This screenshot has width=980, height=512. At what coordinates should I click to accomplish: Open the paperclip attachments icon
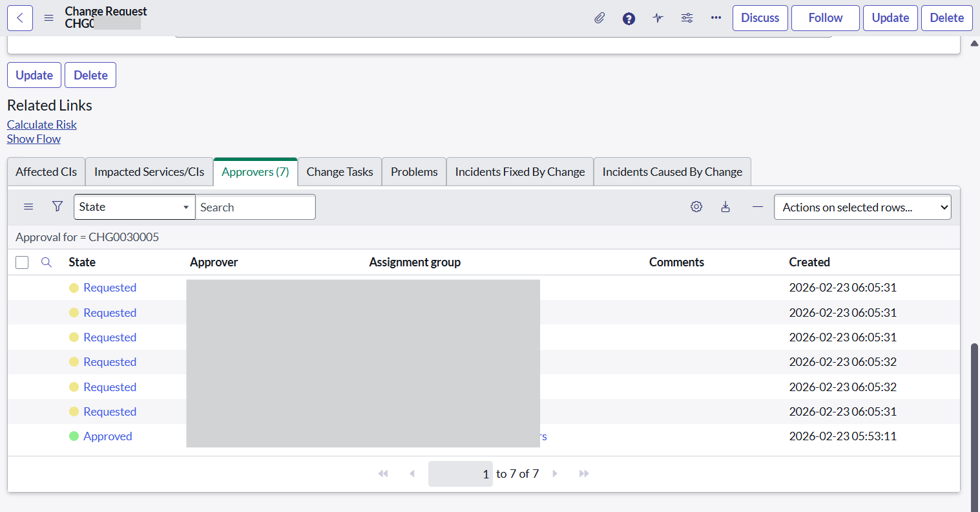click(599, 18)
